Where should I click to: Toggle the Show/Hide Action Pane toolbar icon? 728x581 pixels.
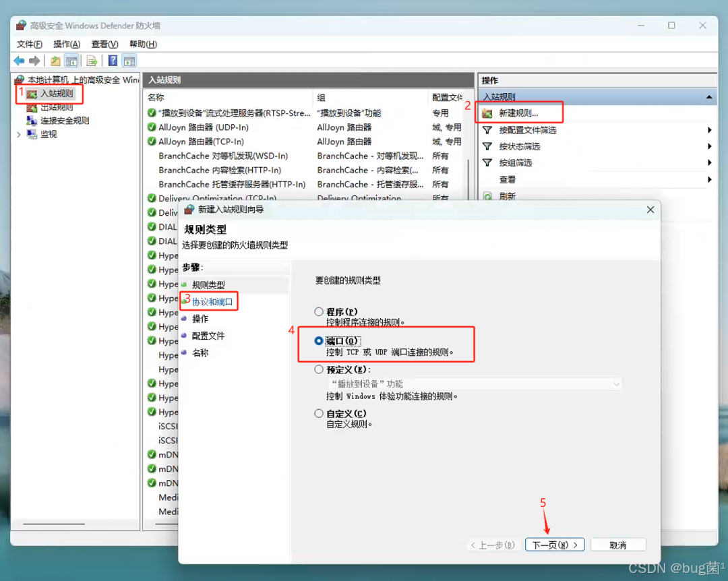coord(129,61)
